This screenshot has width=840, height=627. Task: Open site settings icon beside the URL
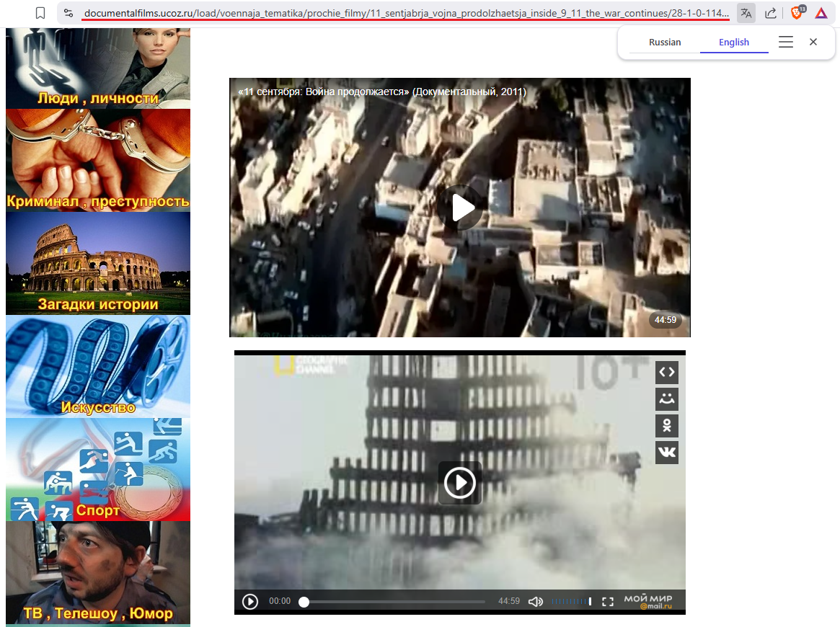[x=68, y=13]
